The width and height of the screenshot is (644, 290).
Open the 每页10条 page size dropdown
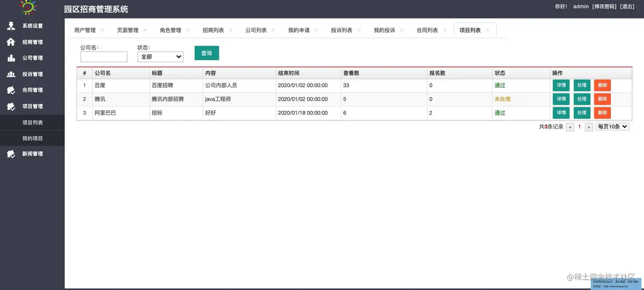pyautogui.click(x=612, y=126)
